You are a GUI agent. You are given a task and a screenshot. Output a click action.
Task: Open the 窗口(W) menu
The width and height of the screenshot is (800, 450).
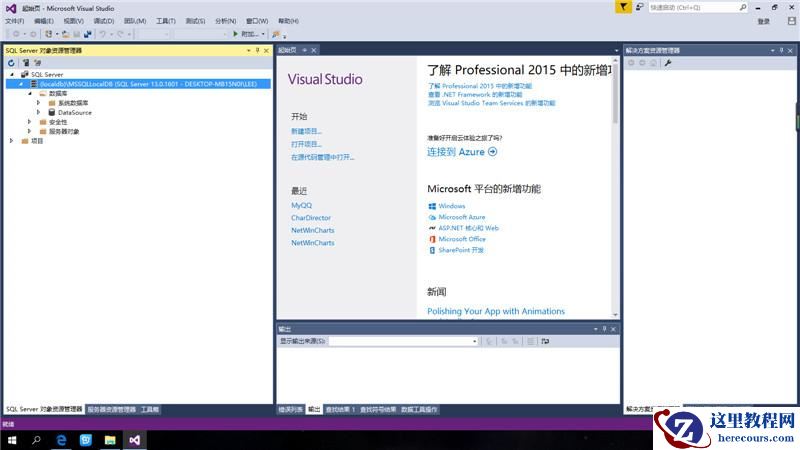[x=257, y=21]
